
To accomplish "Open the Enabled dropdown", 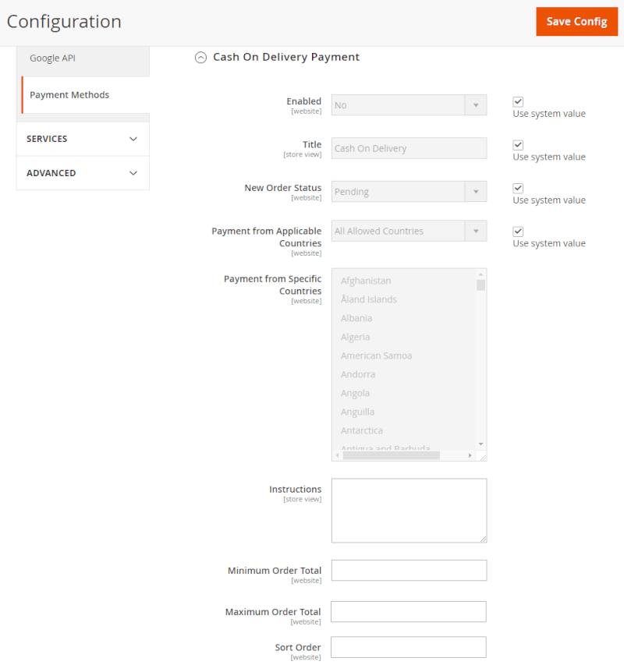I will pyautogui.click(x=409, y=104).
